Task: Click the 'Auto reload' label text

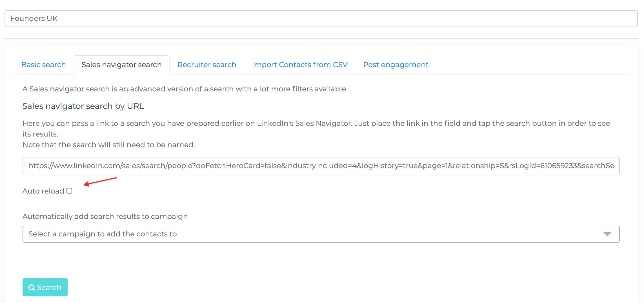Action: pyautogui.click(x=43, y=191)
